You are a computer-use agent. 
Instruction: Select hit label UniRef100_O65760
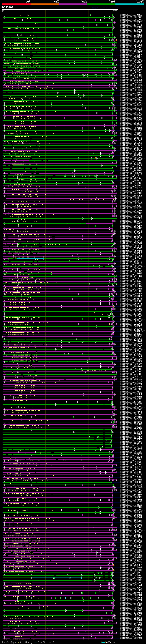131,186
